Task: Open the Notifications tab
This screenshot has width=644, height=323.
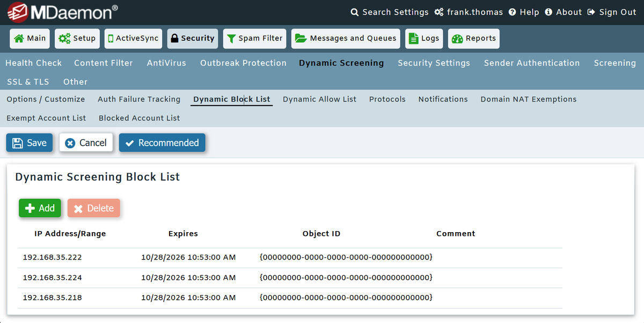Action: [x=443, y=99]
